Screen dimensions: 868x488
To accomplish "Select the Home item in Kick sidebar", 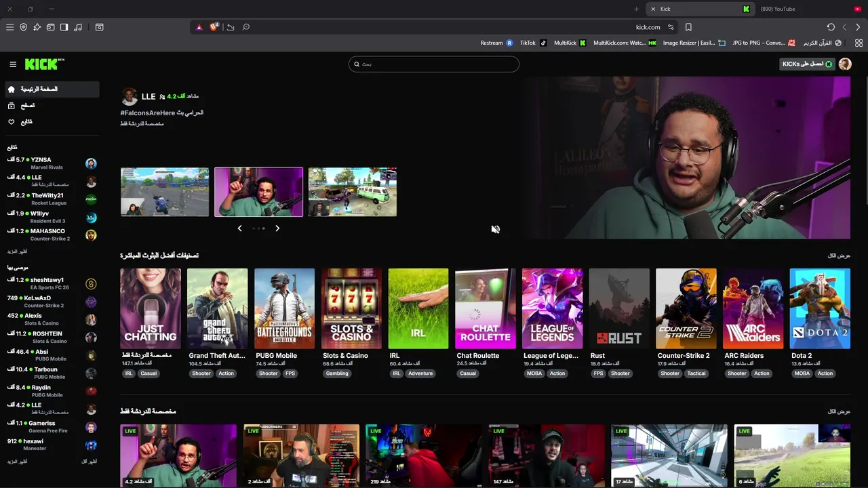I will click(52, 89).
